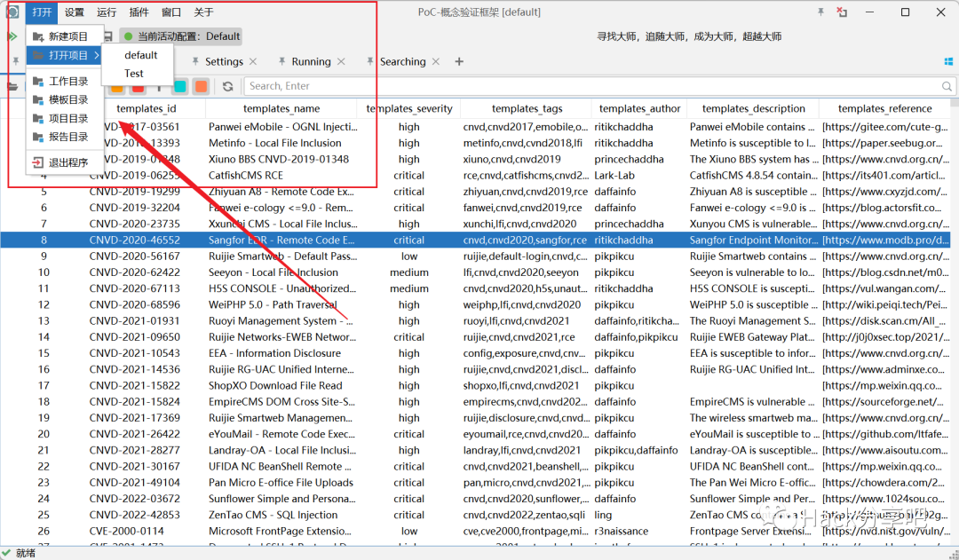Click 'ShopXO Download File Read' cell
The image size is (959, 560).
coord(275,386)
